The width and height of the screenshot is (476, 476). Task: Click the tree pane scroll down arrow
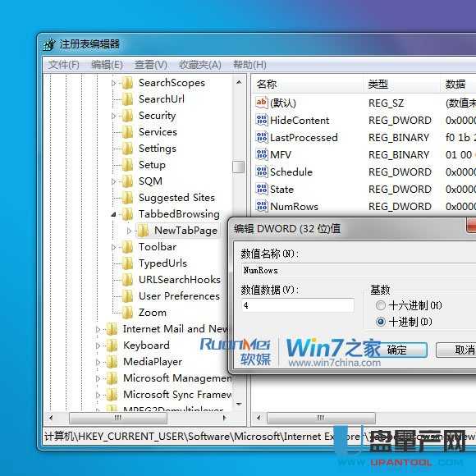[239, 404]
